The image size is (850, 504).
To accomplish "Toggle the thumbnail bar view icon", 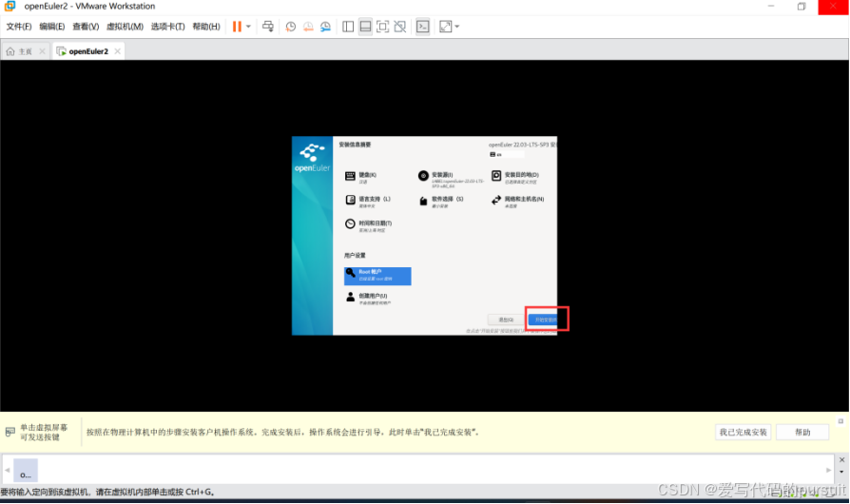I will 365,27.
